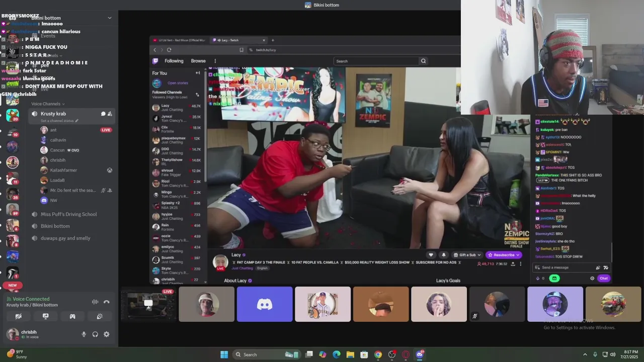This screenshot has width=644, height=362.
Task: Click the Twitch search magnifier button
Action: (423, 61)
